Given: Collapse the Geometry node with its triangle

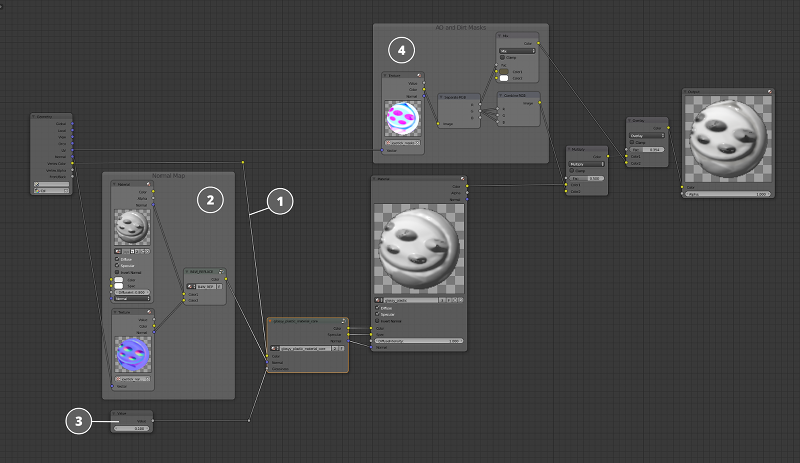Looking at the screenshot, I should click(35, 117).
